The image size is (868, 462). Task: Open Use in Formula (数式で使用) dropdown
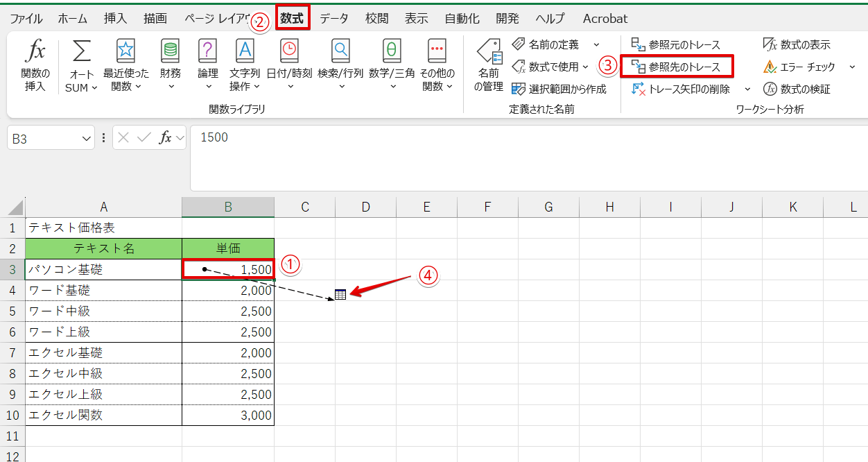tap(550, 67)
